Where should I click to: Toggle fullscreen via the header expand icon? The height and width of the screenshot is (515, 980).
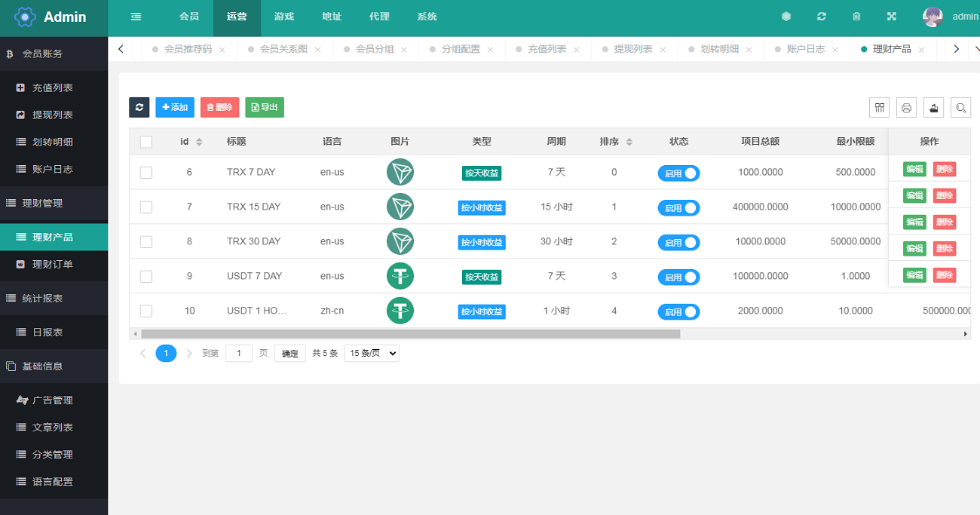pyautogui.click(x=891, y=17)
